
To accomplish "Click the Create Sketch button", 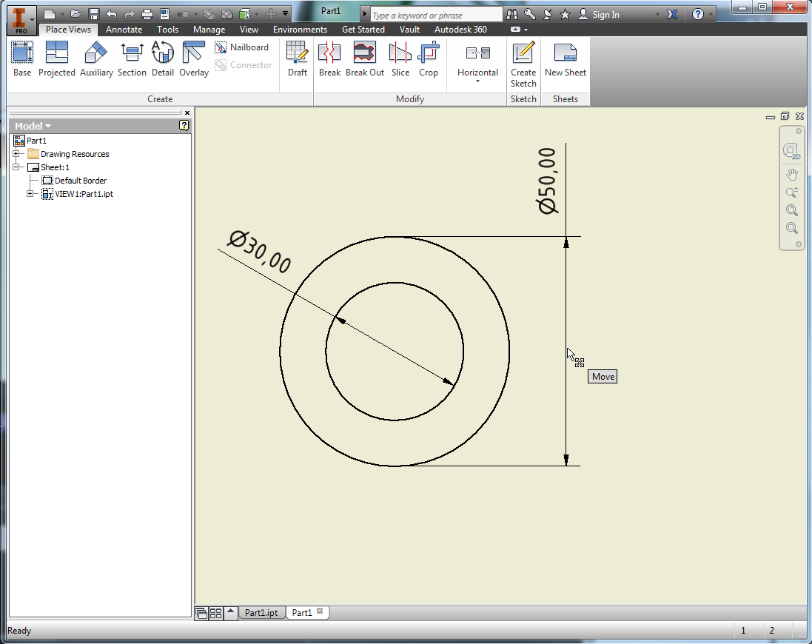I will [x=523, y=64].
